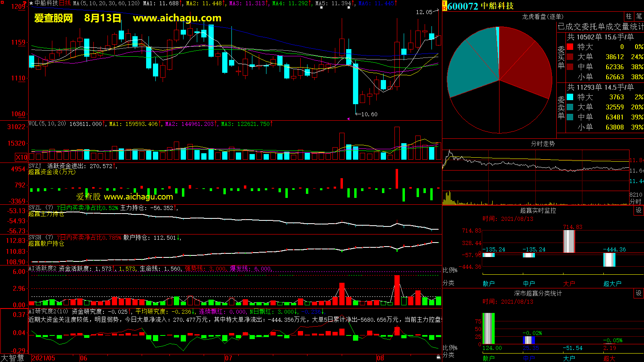644x362 pixels.
Task: Open the VOL(5,10,20) indicator parameters
Action: pos(47,124)
